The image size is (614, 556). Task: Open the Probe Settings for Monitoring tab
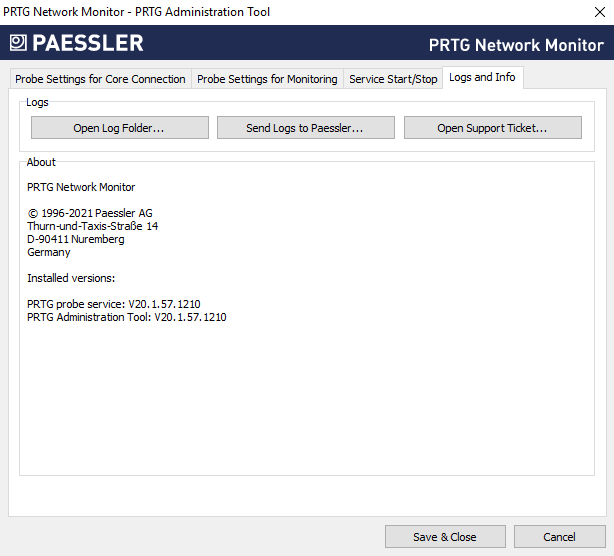267,79
